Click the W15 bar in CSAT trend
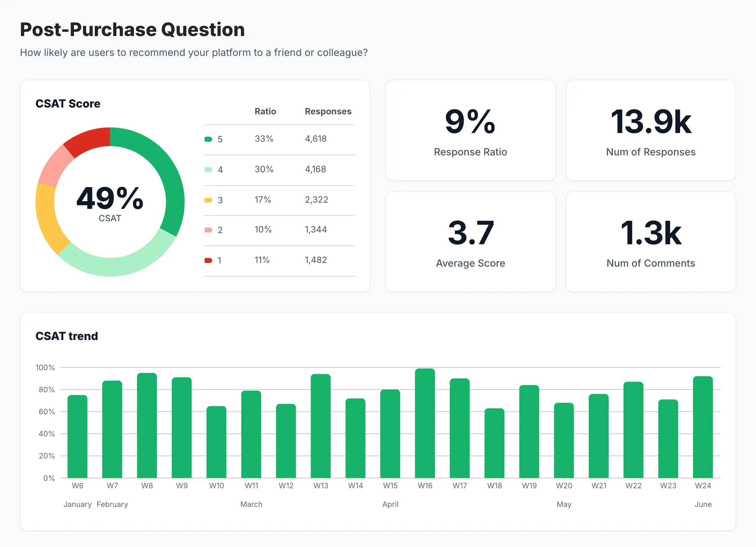756x547 pixels. tap(390, 434)
